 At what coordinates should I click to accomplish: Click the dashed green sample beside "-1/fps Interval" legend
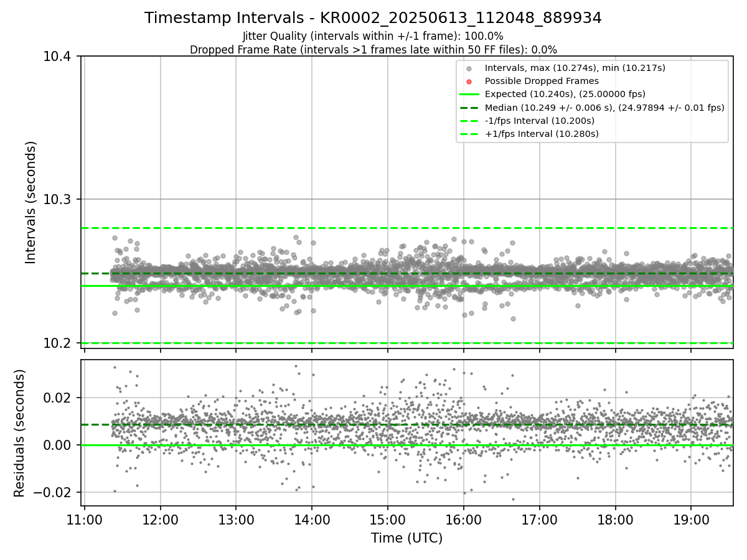click(469, 121)
